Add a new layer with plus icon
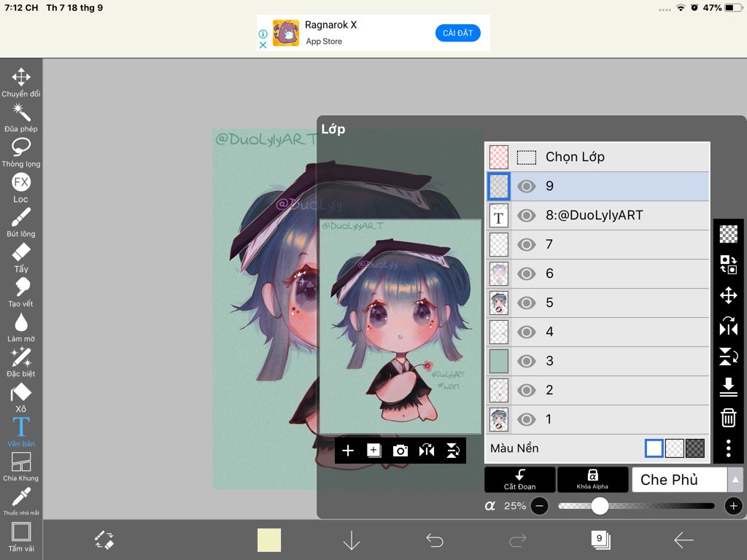 348,451
